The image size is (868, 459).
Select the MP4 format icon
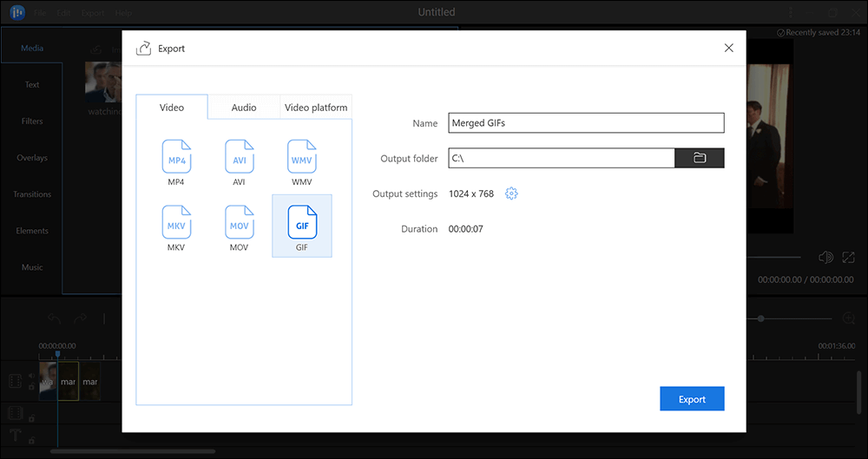point(176,161)
